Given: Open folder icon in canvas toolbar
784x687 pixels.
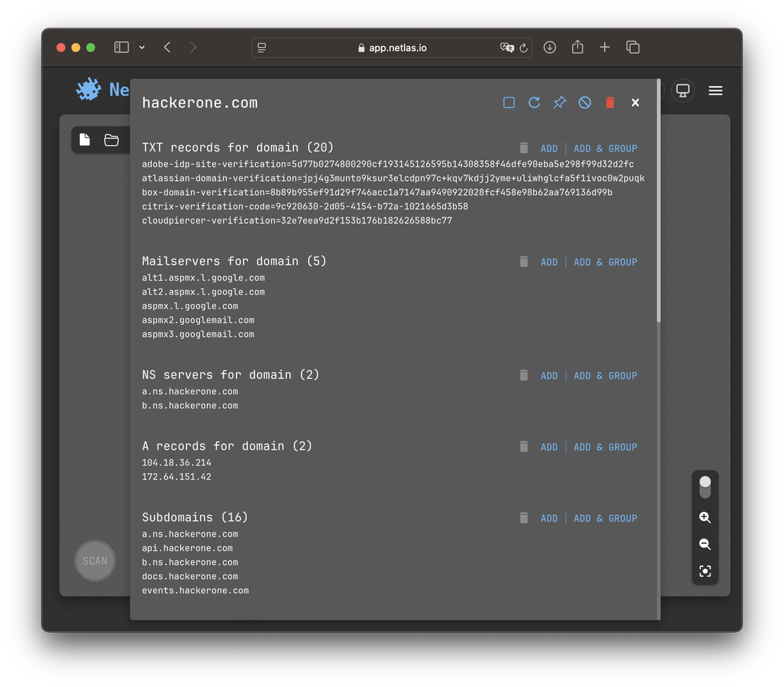Looking at the screenshot, I should tap(112, 140).
